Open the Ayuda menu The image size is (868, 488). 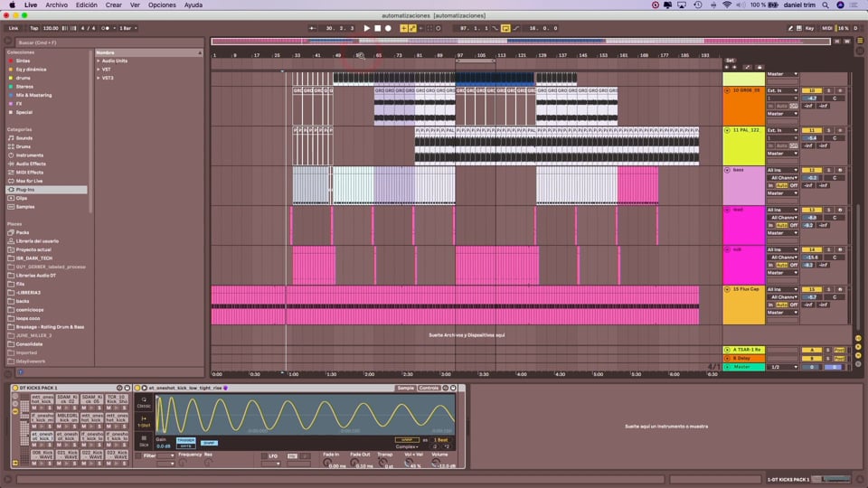pyautogui.click(x=193, y=5)
